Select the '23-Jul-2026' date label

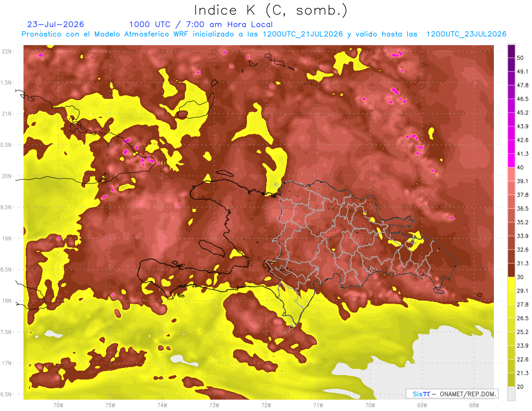pyautogui.click(x=56, y=24)
